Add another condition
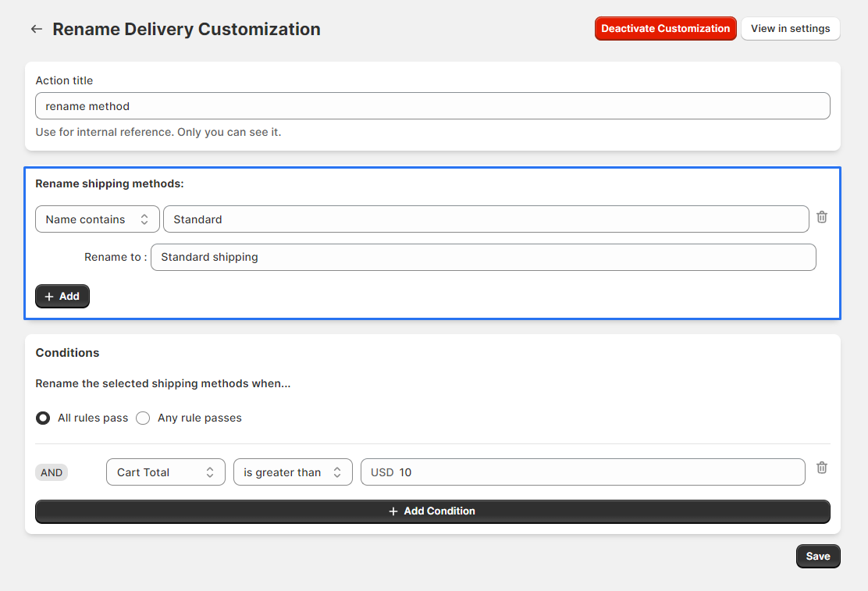This screenshot has height=591, width=868. (x=432, y=511)
